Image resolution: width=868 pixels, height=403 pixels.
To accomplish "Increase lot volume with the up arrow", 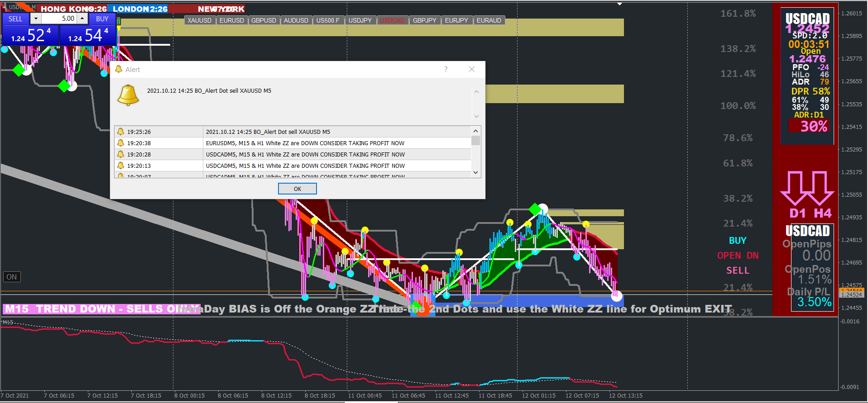I will pos(82,19).
